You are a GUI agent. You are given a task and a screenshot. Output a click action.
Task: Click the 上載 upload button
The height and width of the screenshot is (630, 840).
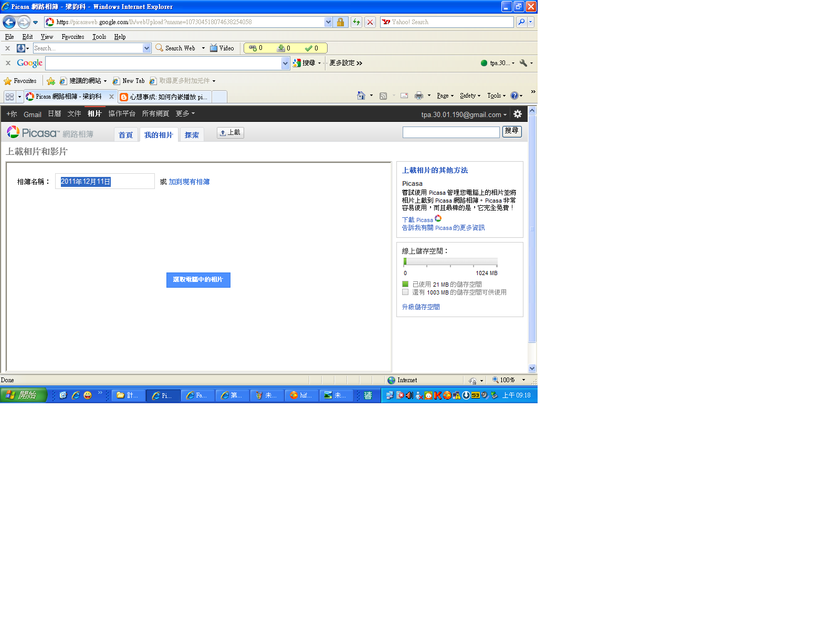coord(230,133)
